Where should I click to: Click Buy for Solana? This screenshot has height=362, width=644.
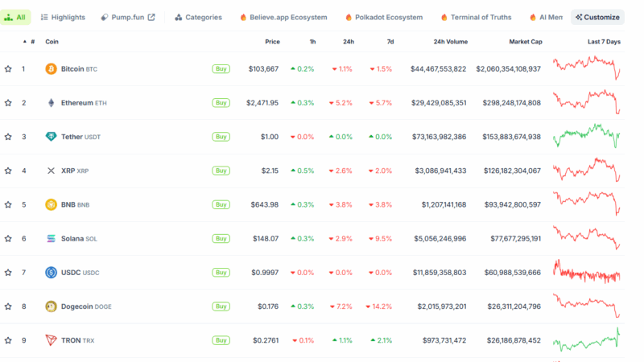pyautogui.click(x=221, y=238)
